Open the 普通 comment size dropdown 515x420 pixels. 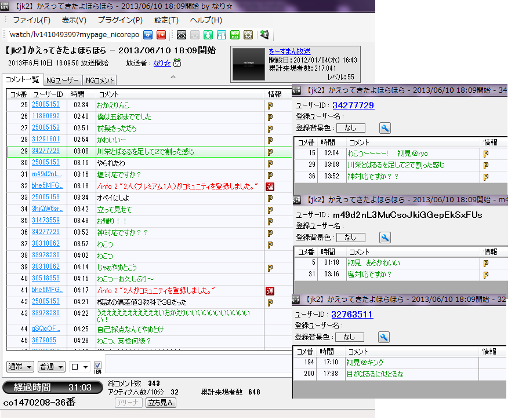(x=51, y=367)
